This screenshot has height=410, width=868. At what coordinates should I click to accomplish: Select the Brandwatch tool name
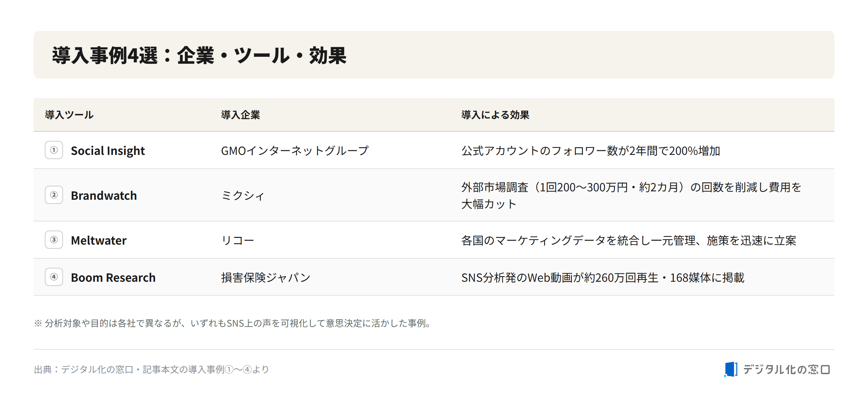tap(104, 196)
